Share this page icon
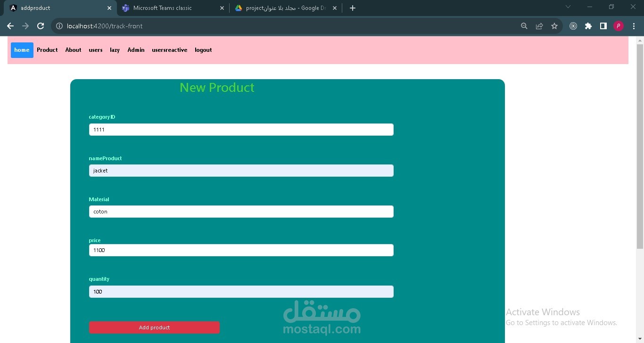The image size is (644, 343). [539, 26]
